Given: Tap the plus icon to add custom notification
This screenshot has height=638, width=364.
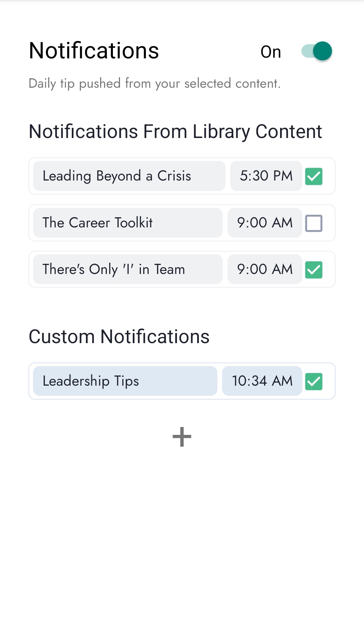Looking at the screenshot, I should pyautogui.click(x=182, y=437).
